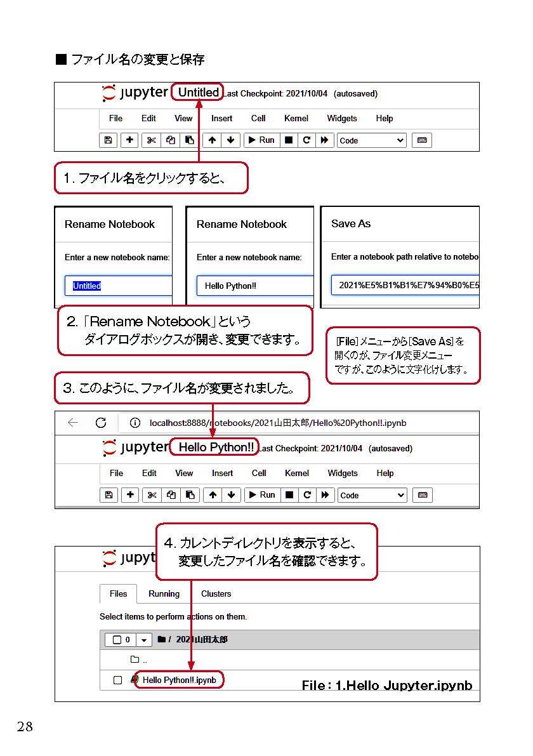Image resolution: width=533 pixels, height=756 pixels.
Task: Open the Kernel menu in the Untitled notebook
Action: [296, 118]
